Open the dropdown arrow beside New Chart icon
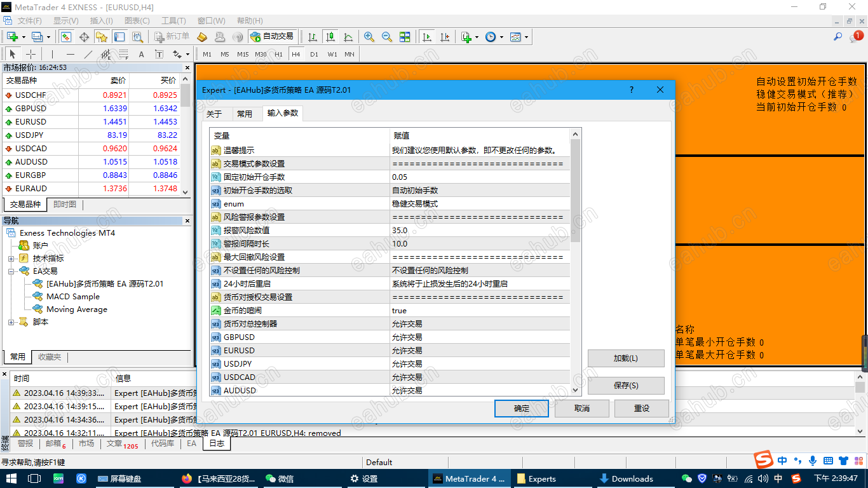This screenshot has height=488, width=868. 23,37
